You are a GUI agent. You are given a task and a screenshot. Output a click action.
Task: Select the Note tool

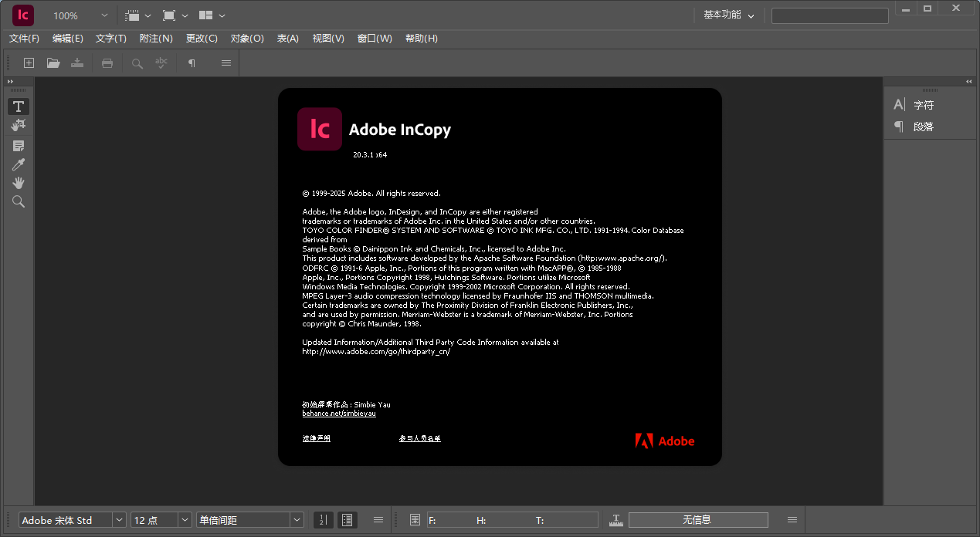19,145
